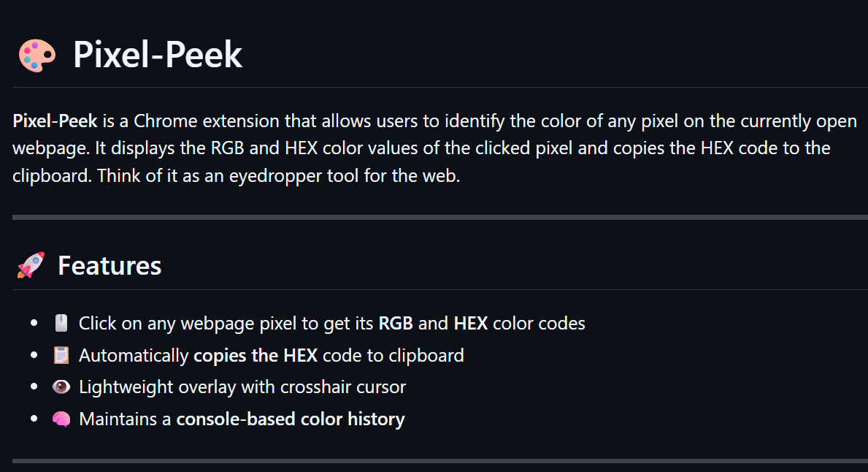Click the rocket emoji beside Features
This screenshot has width=868, height=472.
coord(30,265)
